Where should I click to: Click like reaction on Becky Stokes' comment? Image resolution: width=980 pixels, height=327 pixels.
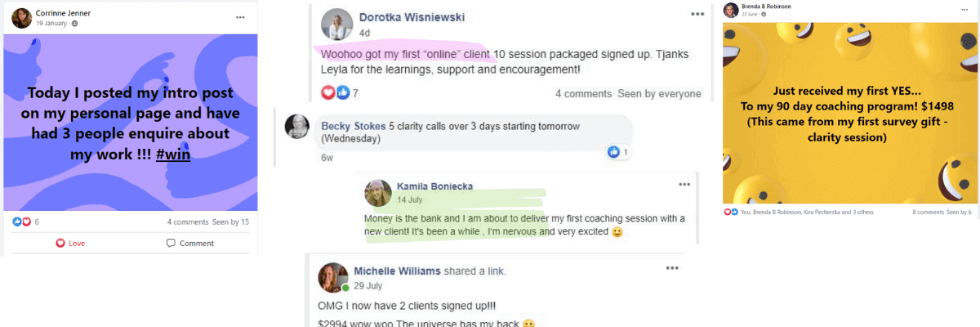618,151
